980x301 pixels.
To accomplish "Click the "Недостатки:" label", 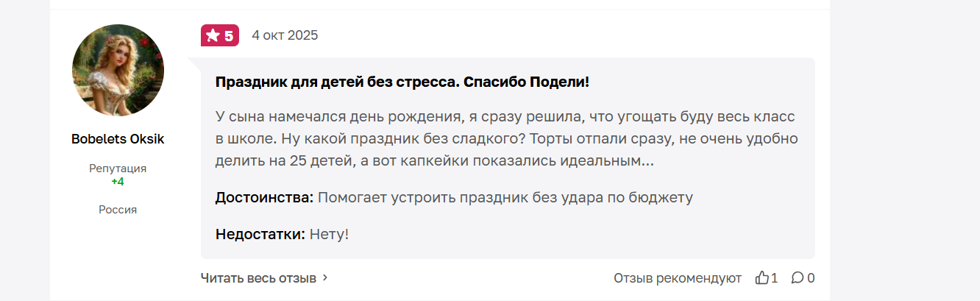I will coord(260,235).
